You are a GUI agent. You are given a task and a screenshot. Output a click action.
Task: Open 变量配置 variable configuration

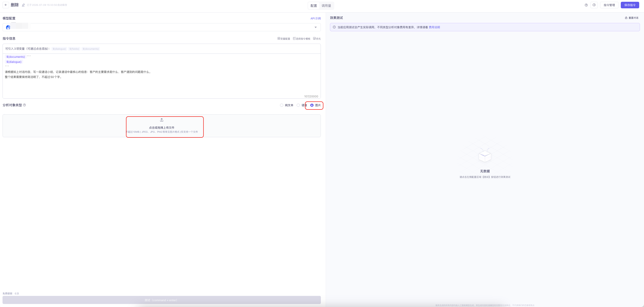click(x=284, y=39)
